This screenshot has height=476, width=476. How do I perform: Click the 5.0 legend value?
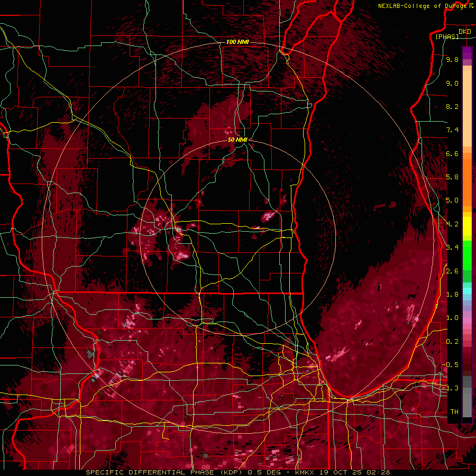(452, 200)
